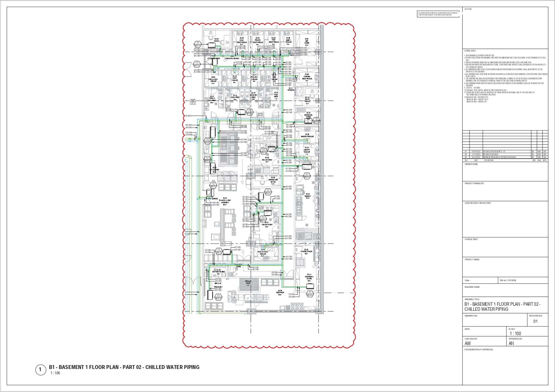Select the FCU hexagon tag in Grill Kitchen
This screenshot has width=555, height=392.
coord(263,151)
